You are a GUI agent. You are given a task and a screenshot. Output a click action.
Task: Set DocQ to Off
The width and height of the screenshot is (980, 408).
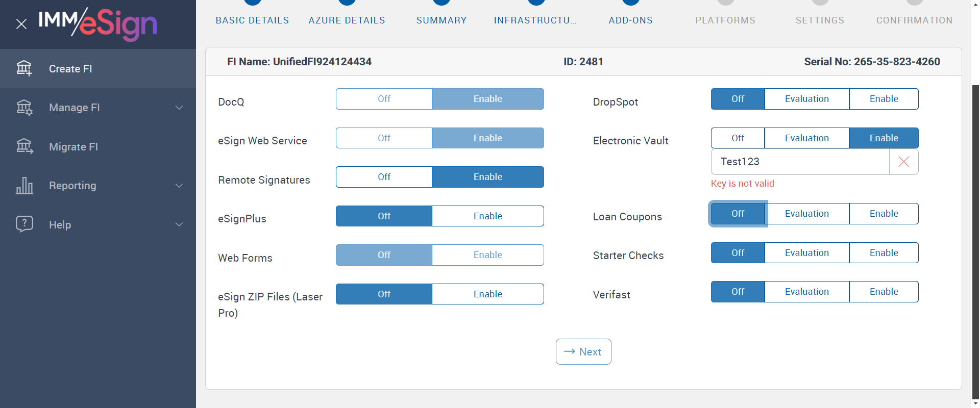tap(384, 99)
